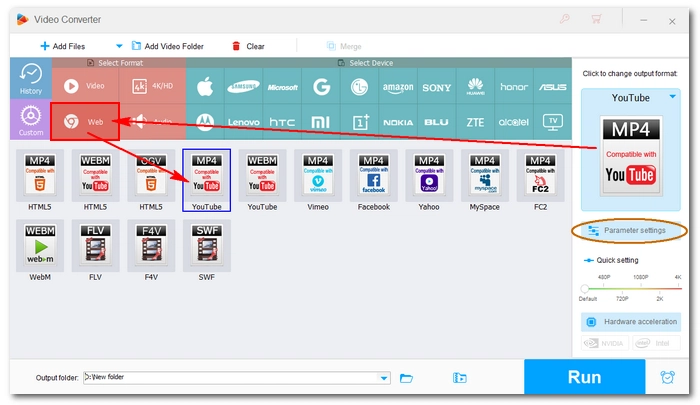The image size is (700, 405).
Task: Choose Google device category
Action: tap(321, 87)
